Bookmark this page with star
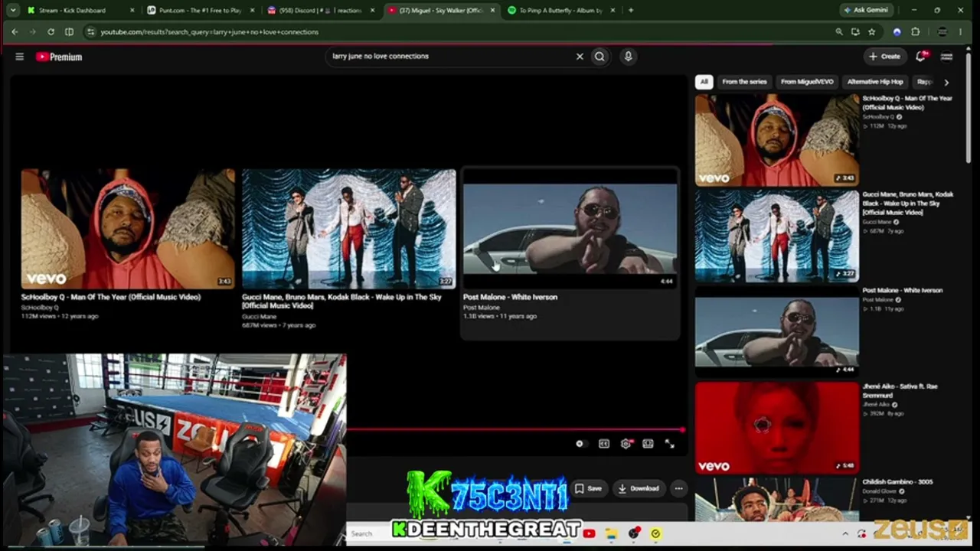The width and height of the screenshot is (980, 551). 871,32
